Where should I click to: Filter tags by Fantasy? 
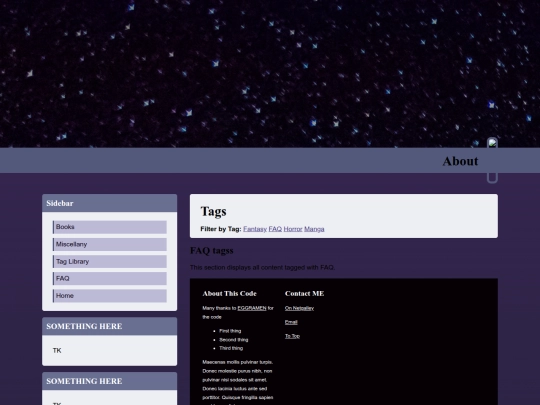coord(255,229)
